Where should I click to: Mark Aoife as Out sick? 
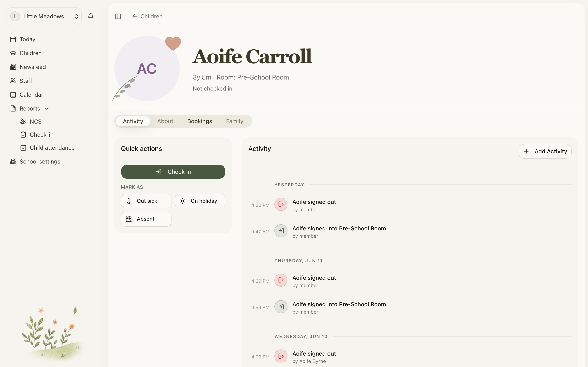pyautogui.click(x=146, y=201)
